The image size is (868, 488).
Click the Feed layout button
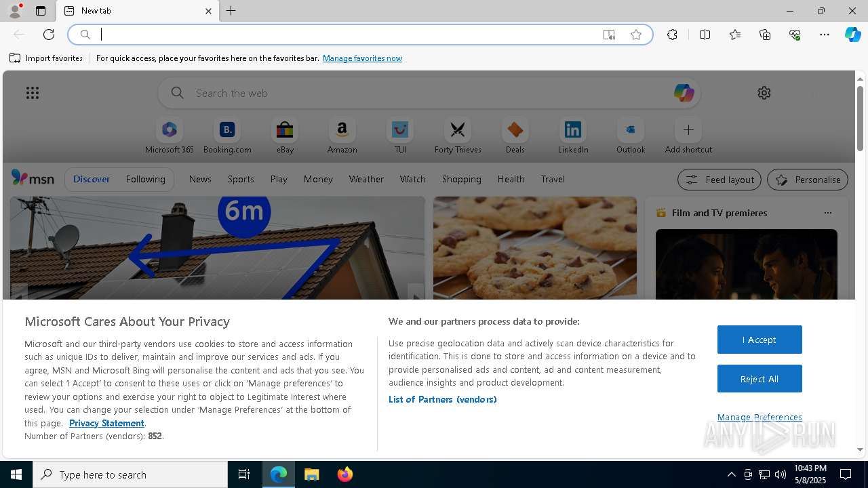tap(719, 180)
